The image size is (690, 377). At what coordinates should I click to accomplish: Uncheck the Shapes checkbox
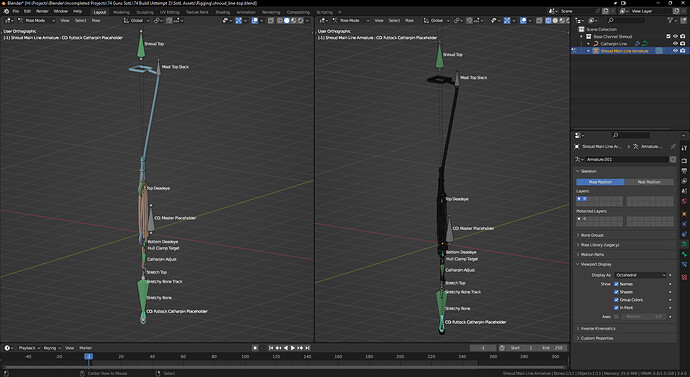(617, 292)
